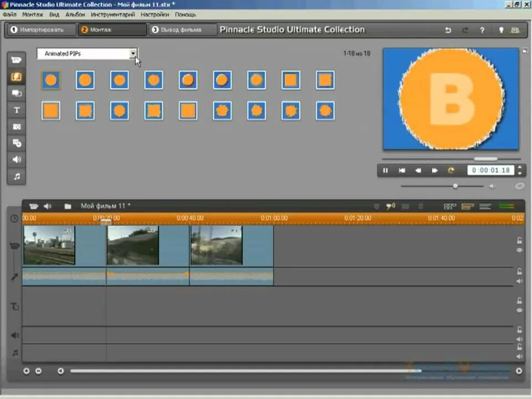
Task: Open the audio toolbox speaker icon
Action: (48, 206)
